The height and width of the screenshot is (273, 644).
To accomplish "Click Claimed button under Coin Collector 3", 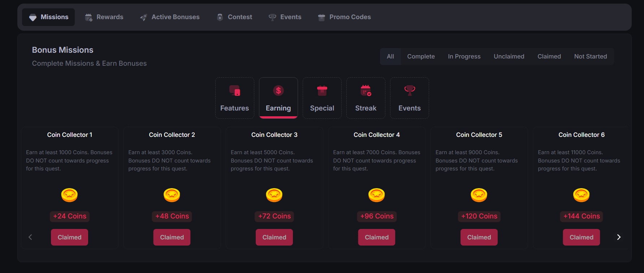I will tap(274, 237).
